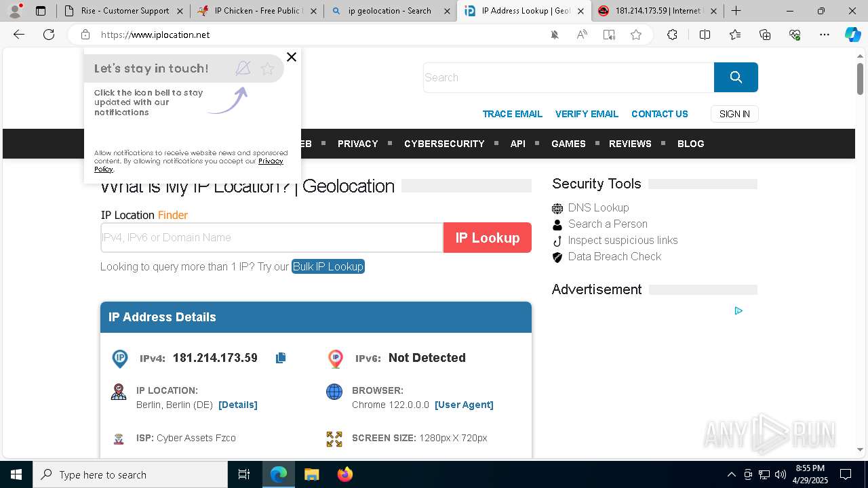Open IP location [Details] link
This screenshot has width=868, height=488.
point(238,405)
